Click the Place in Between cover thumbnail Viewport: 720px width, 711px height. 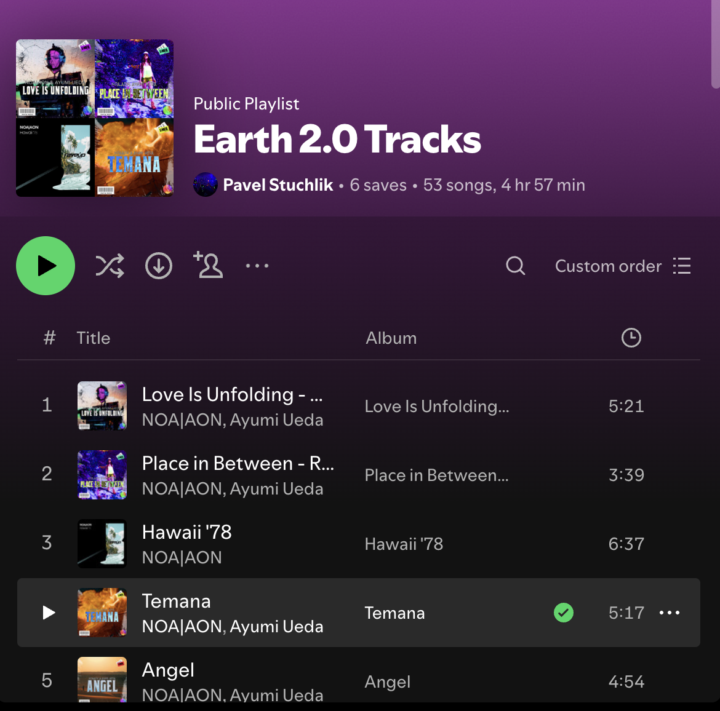[x=102, y=475]
